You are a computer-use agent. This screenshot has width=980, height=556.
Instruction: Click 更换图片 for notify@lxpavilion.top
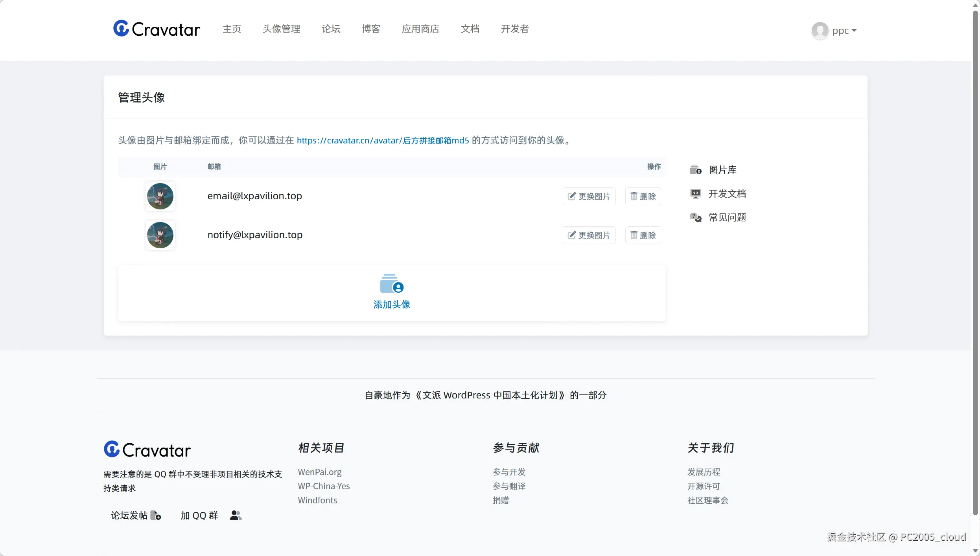click(589, 235)
